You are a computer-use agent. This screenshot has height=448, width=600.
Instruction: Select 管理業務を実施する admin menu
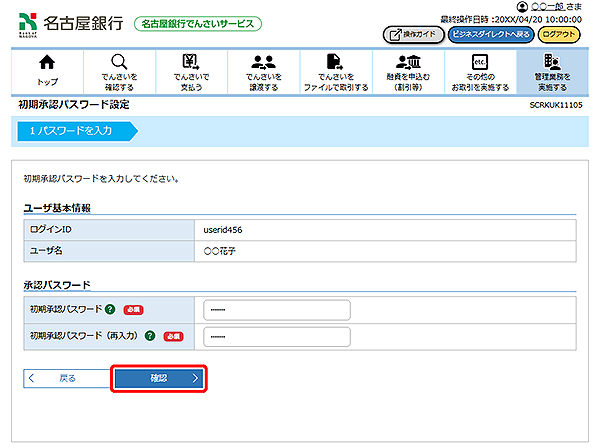[549, 70]
